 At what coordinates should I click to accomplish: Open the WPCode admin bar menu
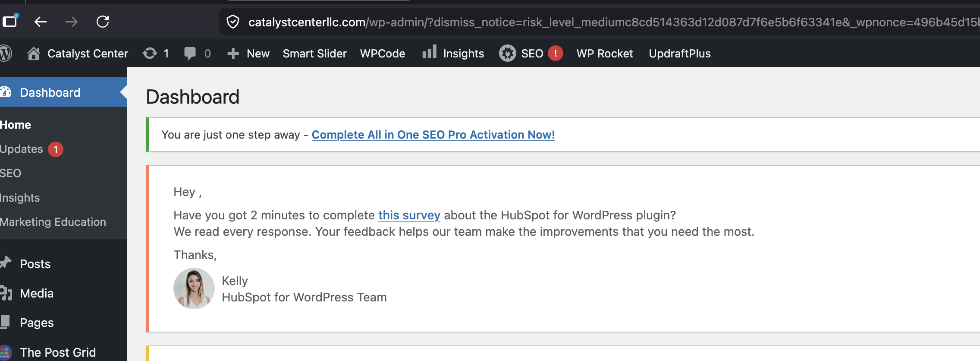383,54
